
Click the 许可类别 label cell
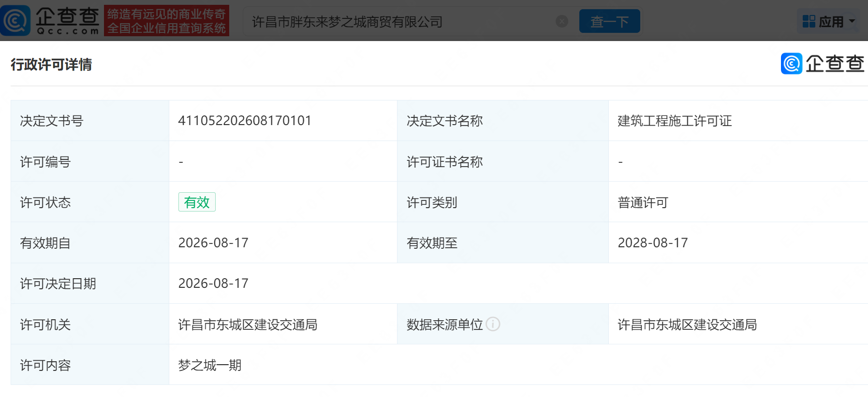coord(503,202)
